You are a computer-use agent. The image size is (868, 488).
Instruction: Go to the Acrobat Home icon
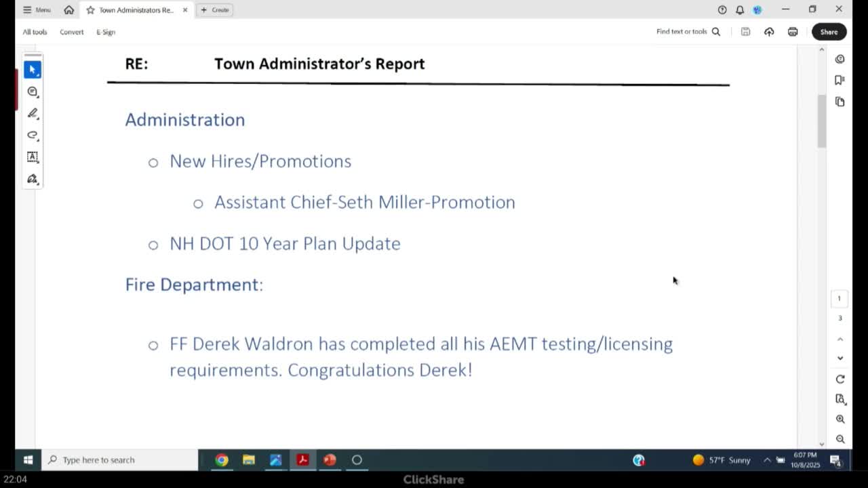click(69, 9)
